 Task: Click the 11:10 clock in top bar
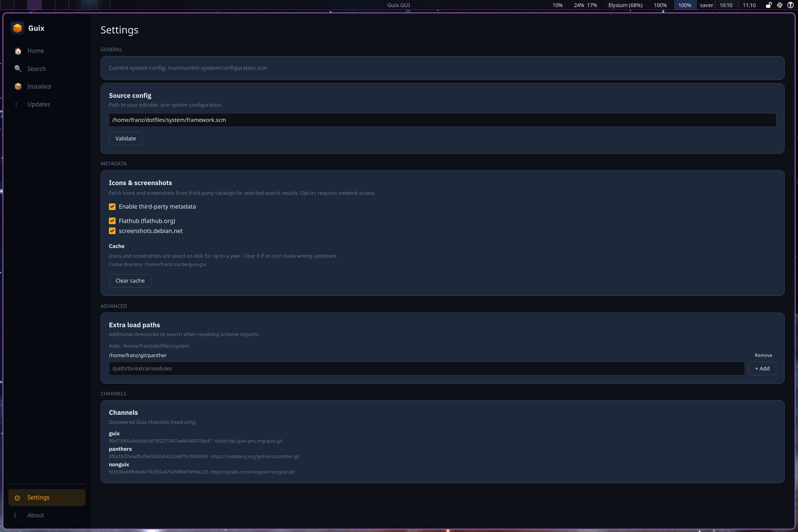[749, 5]
